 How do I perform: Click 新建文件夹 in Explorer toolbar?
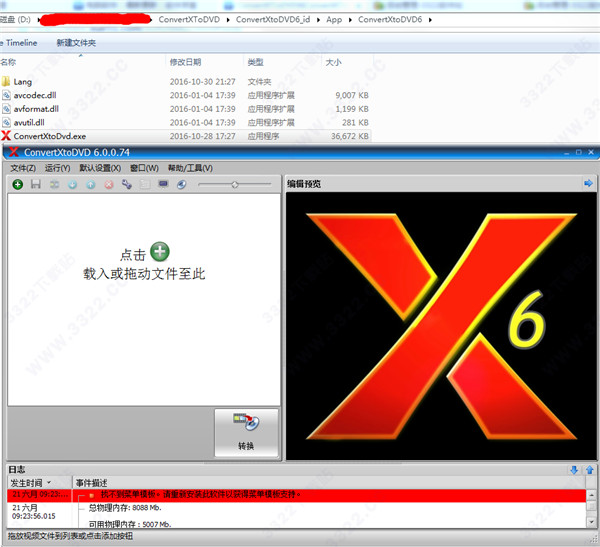click(x=76, y=43)
